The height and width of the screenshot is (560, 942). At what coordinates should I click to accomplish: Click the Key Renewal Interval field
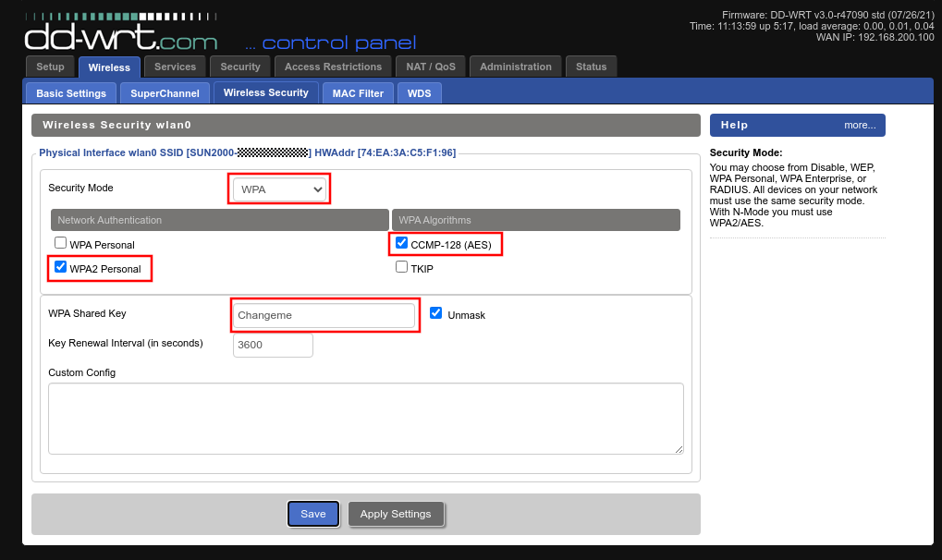273,345
